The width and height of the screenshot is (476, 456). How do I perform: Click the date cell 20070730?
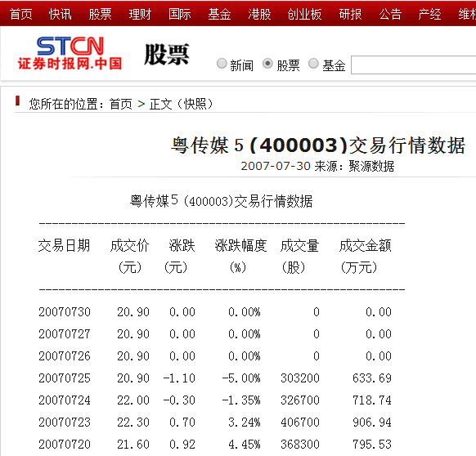[65, 312]
